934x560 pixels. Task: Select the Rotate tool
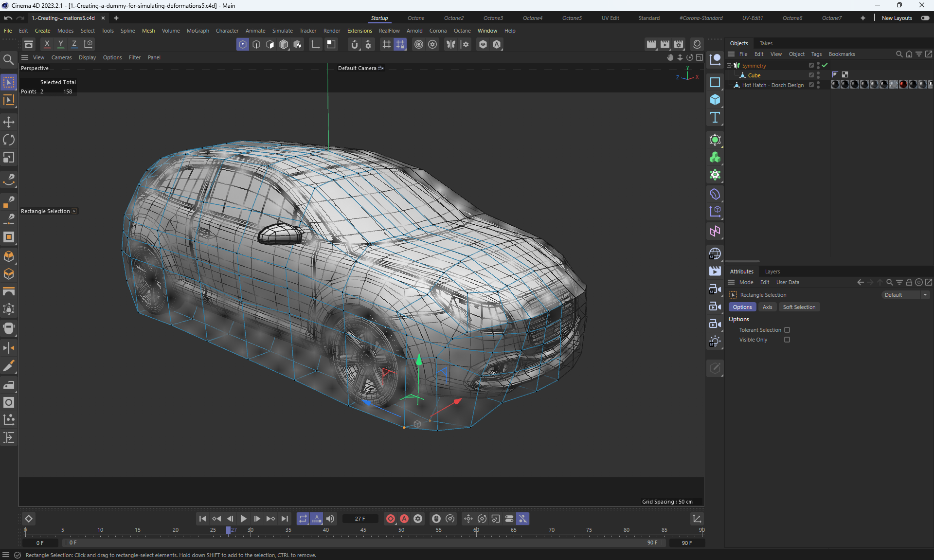click(x=9, y=140)
